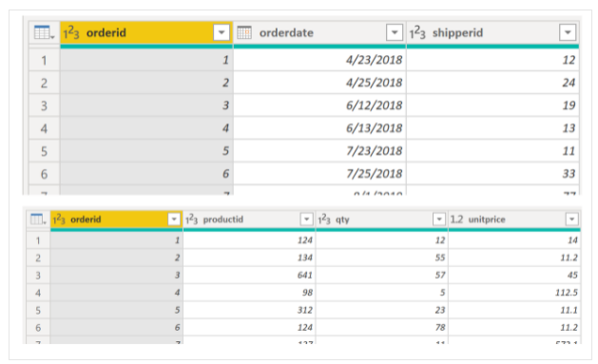Select the unitprice cell with value 112.5
Viewport: 598px width, 364px height.
click(x=514, y=293)
